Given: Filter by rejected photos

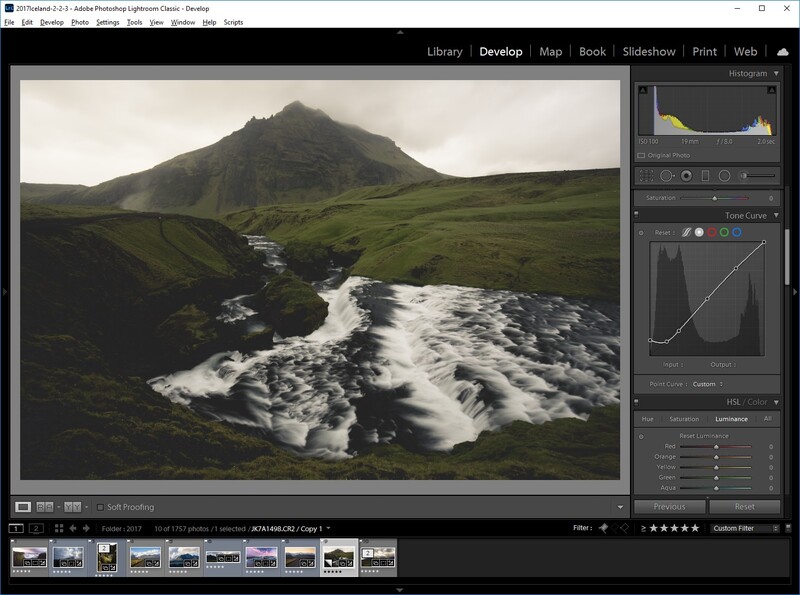Looking at the screenshot, I should pyautogui.click(x=624, y=528).
